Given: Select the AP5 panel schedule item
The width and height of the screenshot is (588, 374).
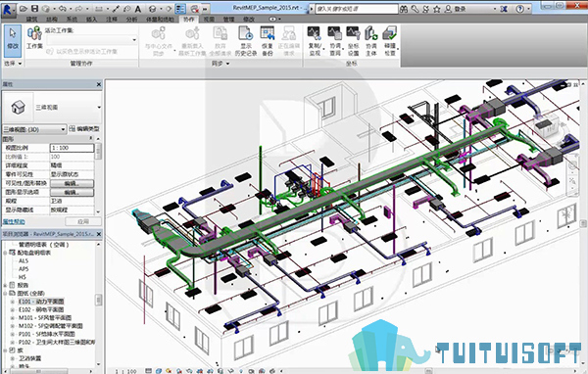Looking at the screenshot, I should (x=24, y=269).
